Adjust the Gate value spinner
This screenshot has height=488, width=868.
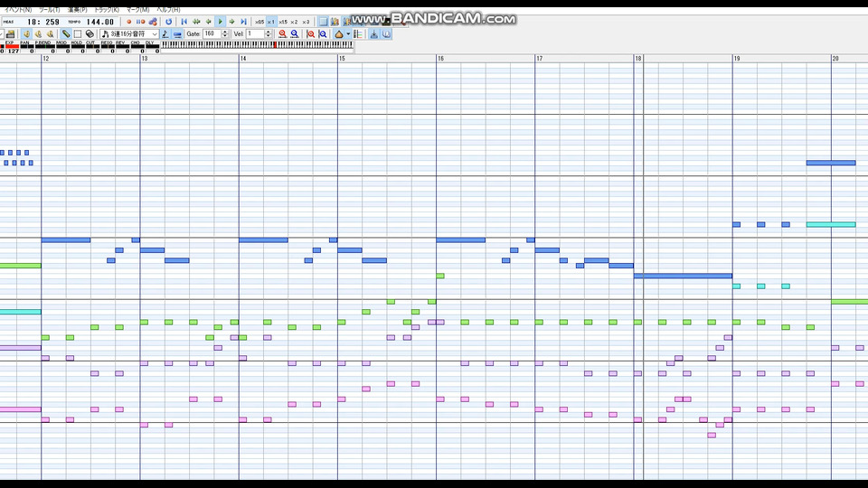(225, 33)
